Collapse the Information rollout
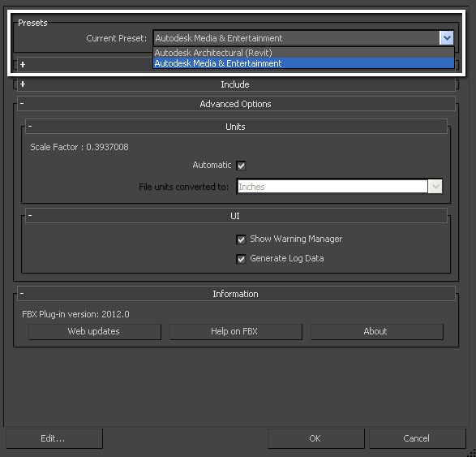The image size is (476, 457). 236,294
